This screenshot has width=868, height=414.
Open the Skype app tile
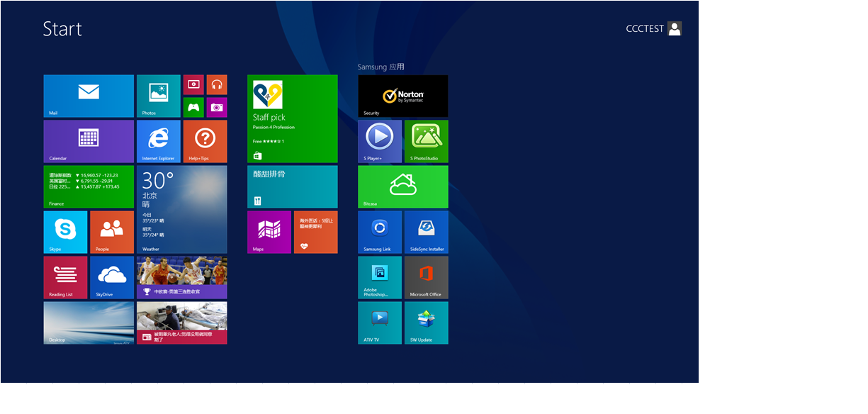[x=65, y=232]
